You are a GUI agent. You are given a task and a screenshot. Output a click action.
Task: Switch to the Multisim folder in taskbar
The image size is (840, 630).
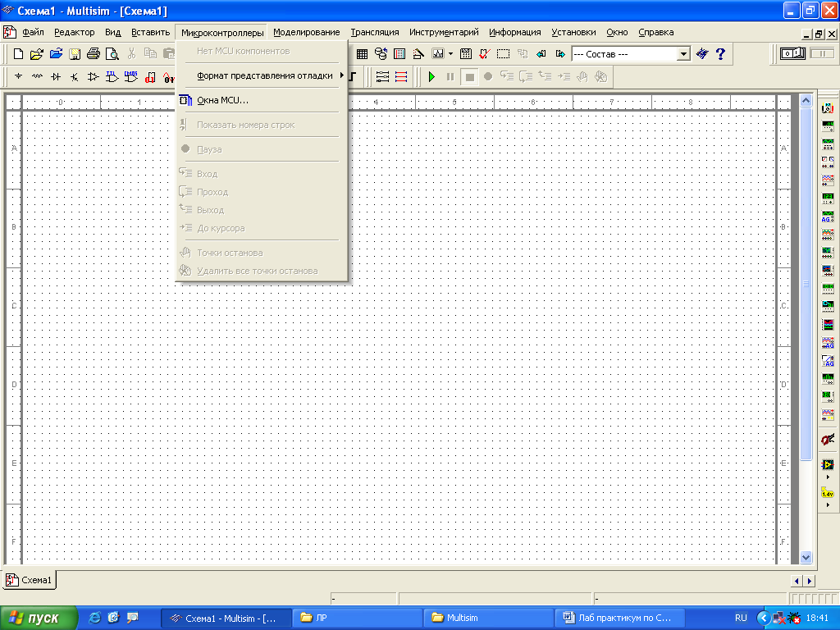point(488,618)
